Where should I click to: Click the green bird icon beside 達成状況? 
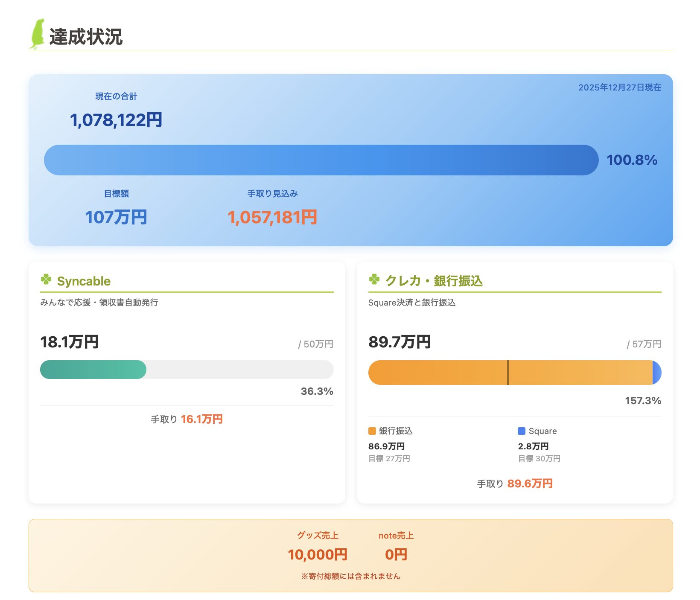(x=37, y=34)
